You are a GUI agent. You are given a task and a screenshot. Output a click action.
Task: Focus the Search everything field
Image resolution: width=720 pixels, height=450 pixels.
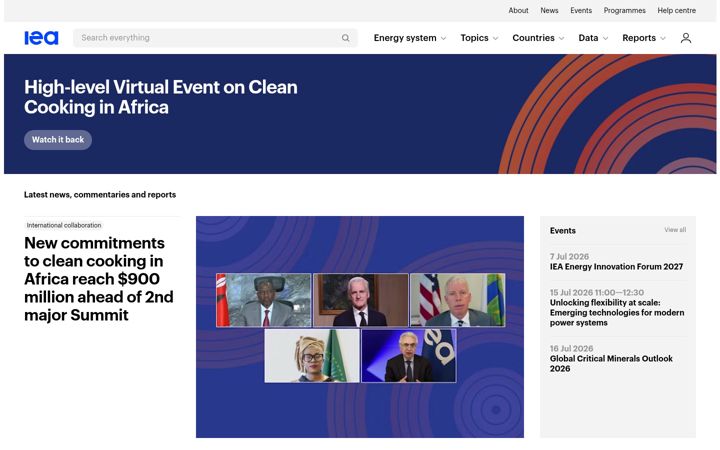[x=215, y=38]
